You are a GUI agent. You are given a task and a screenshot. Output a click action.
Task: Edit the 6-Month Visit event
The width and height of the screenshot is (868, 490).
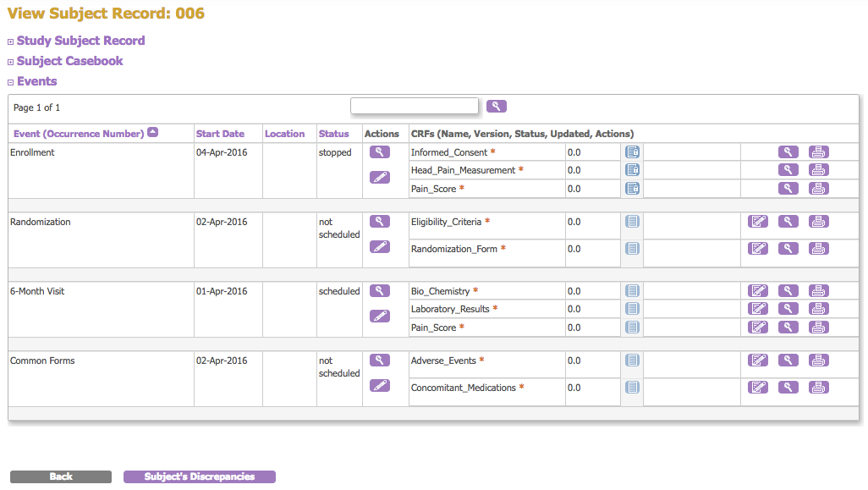pos(380,316)
